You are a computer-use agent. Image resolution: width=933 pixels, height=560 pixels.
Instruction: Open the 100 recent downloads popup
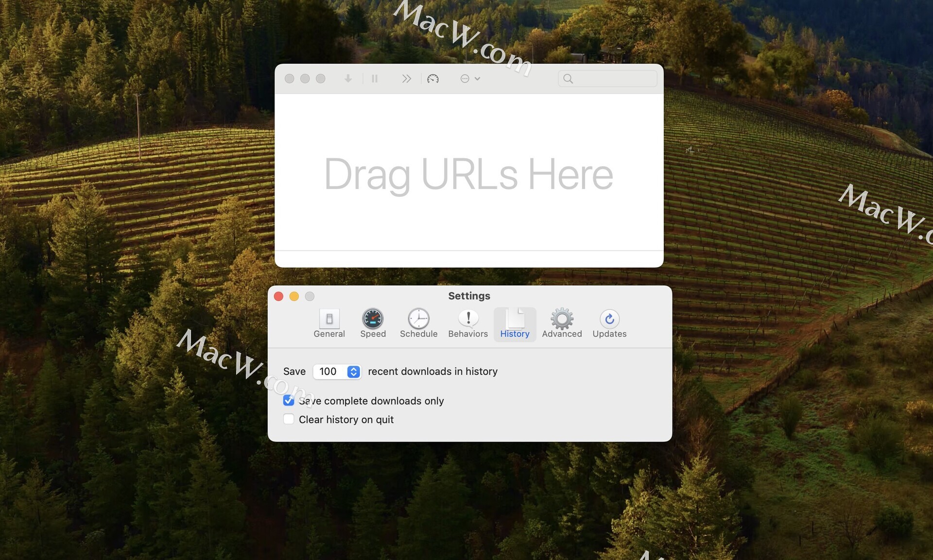337,372
